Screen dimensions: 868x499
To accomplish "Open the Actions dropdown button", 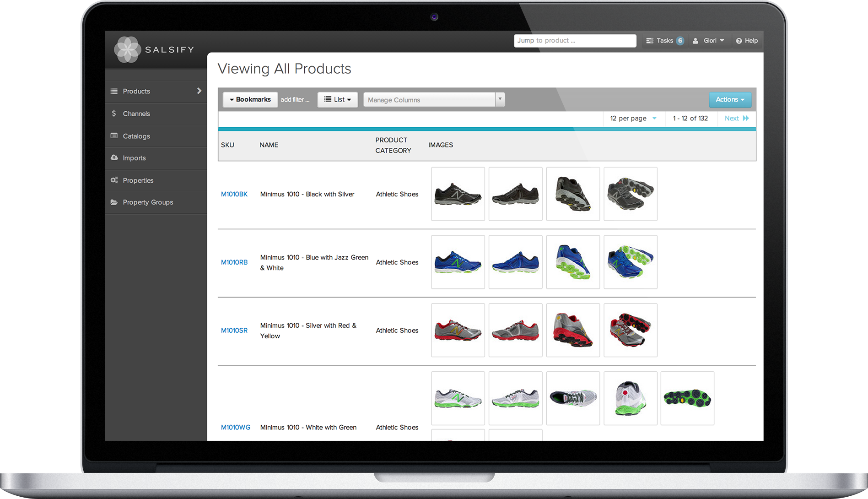I will point(730,99).
